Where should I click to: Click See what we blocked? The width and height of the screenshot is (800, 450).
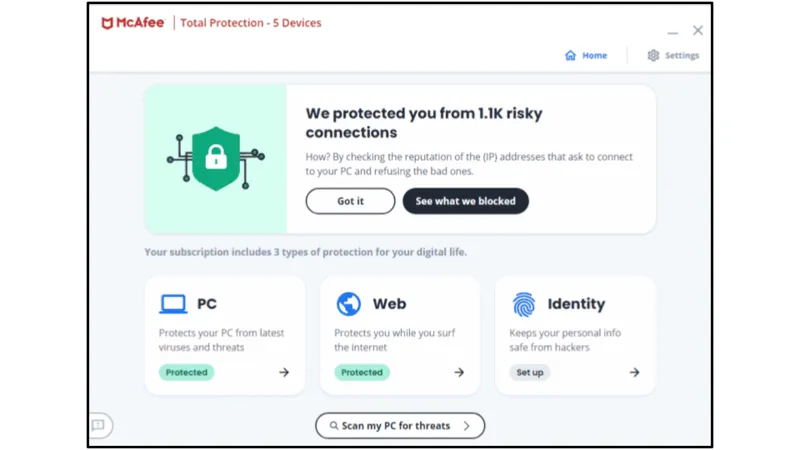point(465,201)
